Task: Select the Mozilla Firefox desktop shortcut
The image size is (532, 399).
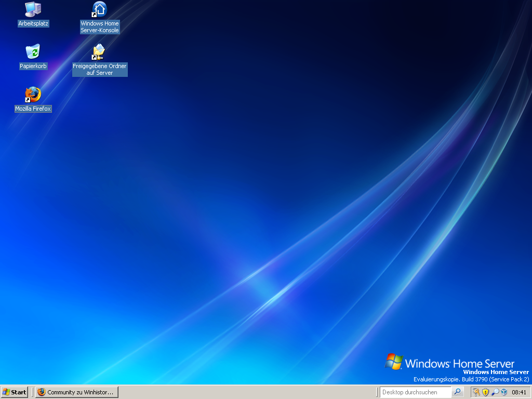Action: (33, 95)
